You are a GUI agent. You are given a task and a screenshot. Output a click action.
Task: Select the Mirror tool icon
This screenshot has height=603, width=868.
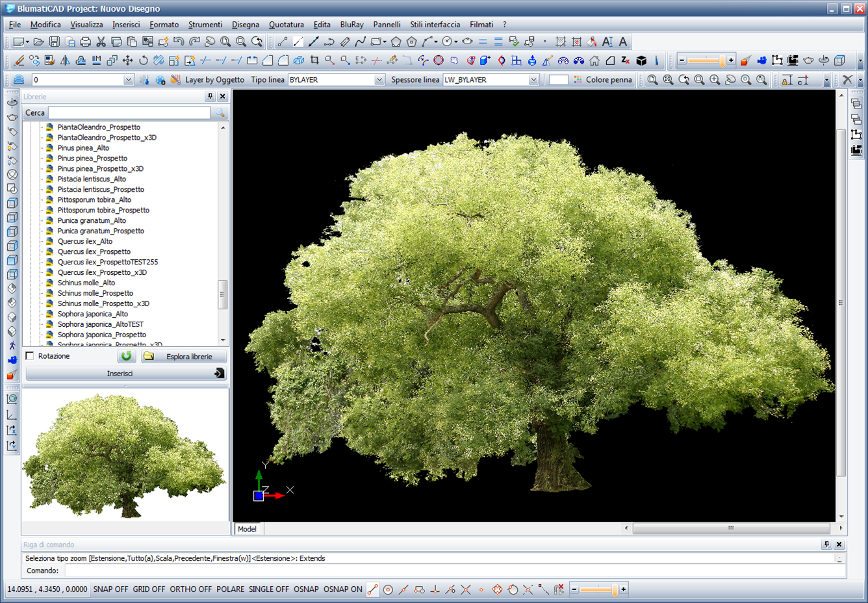pyautogui.click(x=65, y=60)
